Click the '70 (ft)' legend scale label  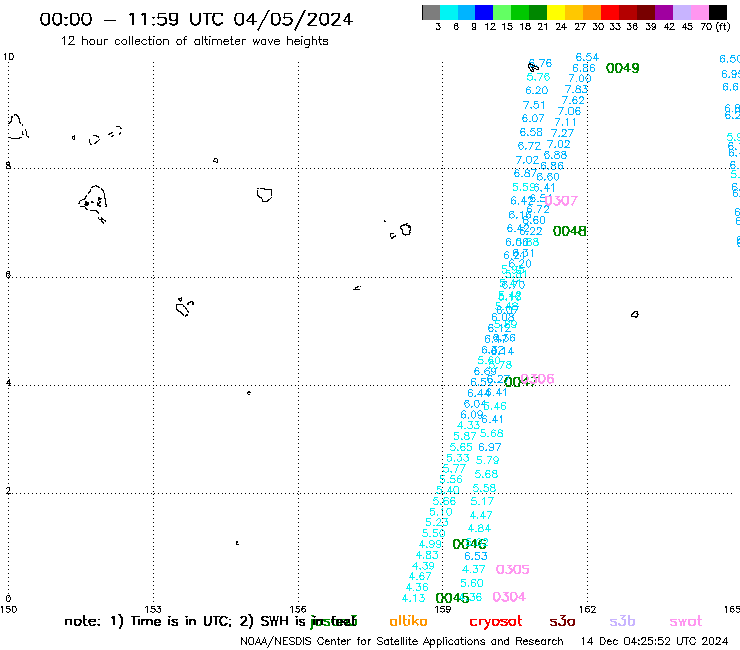[715, 27]
